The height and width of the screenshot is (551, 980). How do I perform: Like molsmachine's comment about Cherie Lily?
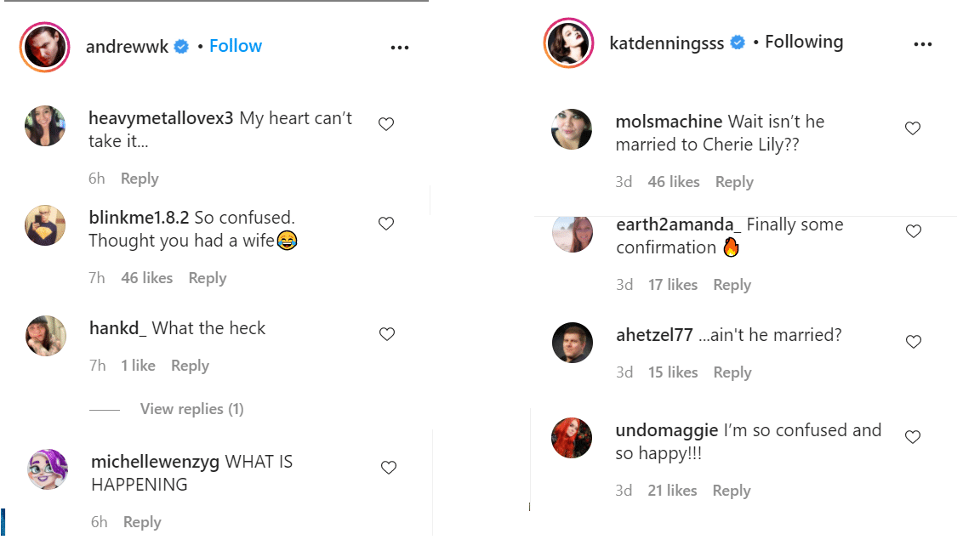pyautogui.click(x=913, y=128)
